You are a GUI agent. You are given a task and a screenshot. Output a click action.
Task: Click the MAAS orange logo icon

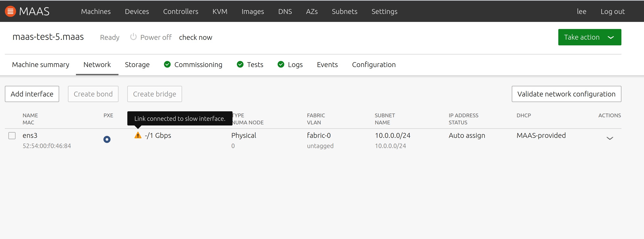point(10,11)
